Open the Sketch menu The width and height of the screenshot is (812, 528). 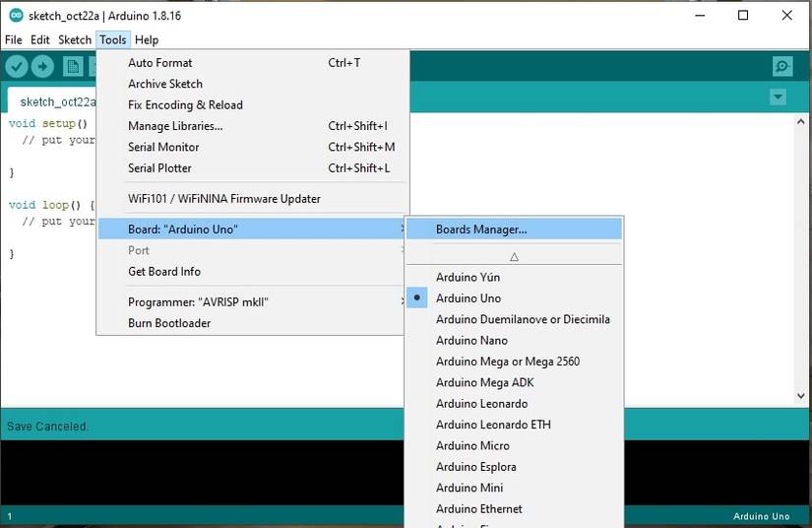(x=75, y=40)
